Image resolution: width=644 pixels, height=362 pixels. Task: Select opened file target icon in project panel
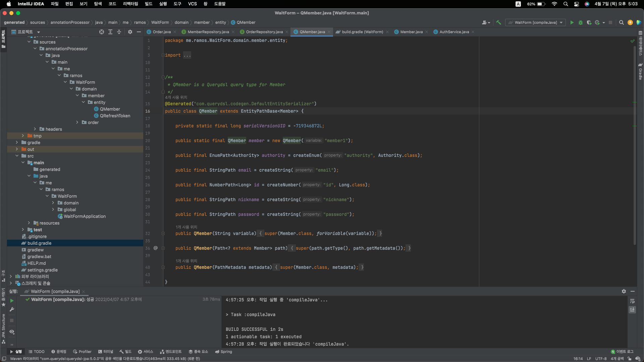[102, 32]
